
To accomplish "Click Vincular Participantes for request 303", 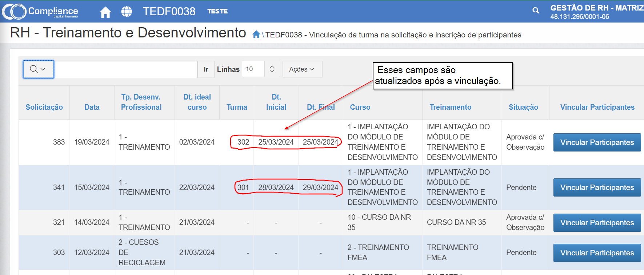I will pyautogui.click(x=597, y=253).
